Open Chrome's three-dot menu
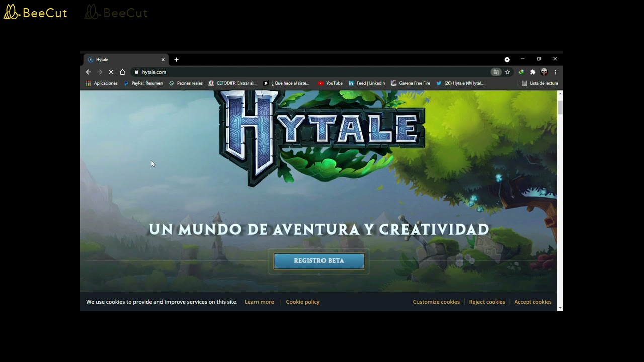644x362 pixels. click(x=555, y=72)
